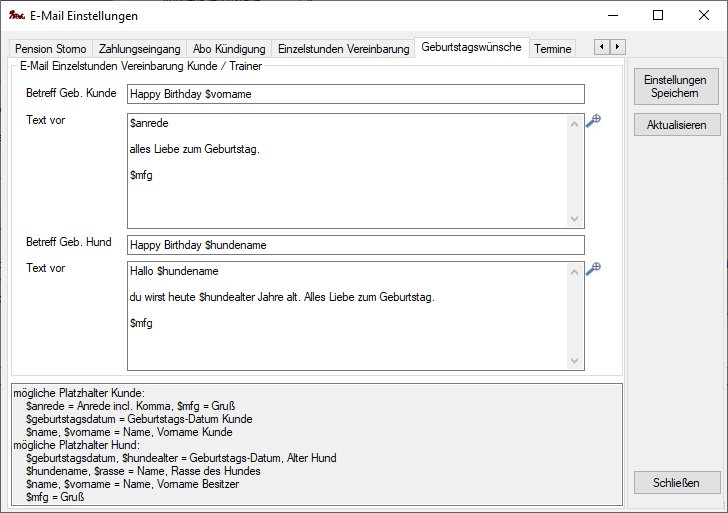
Task: Click the Schließen button
Action: point(677,482)
